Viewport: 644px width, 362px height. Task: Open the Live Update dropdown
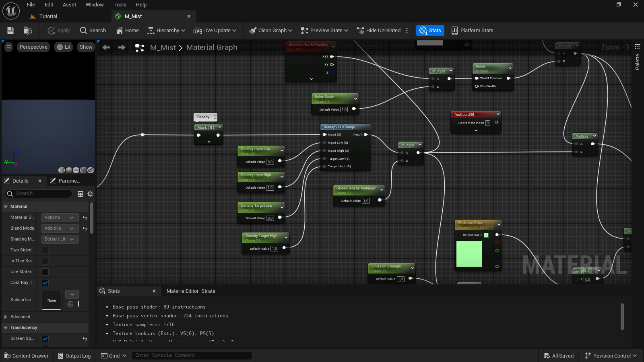[x=215, y=31]
